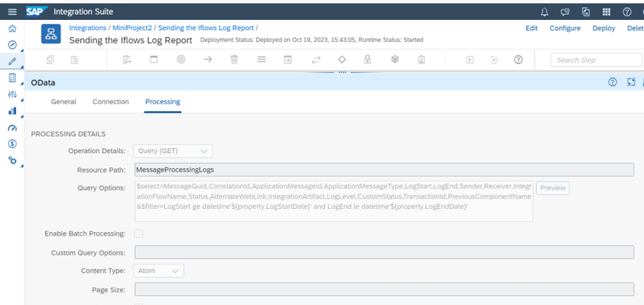Click the SAP logo
The image size is (644, 305).
37,11
